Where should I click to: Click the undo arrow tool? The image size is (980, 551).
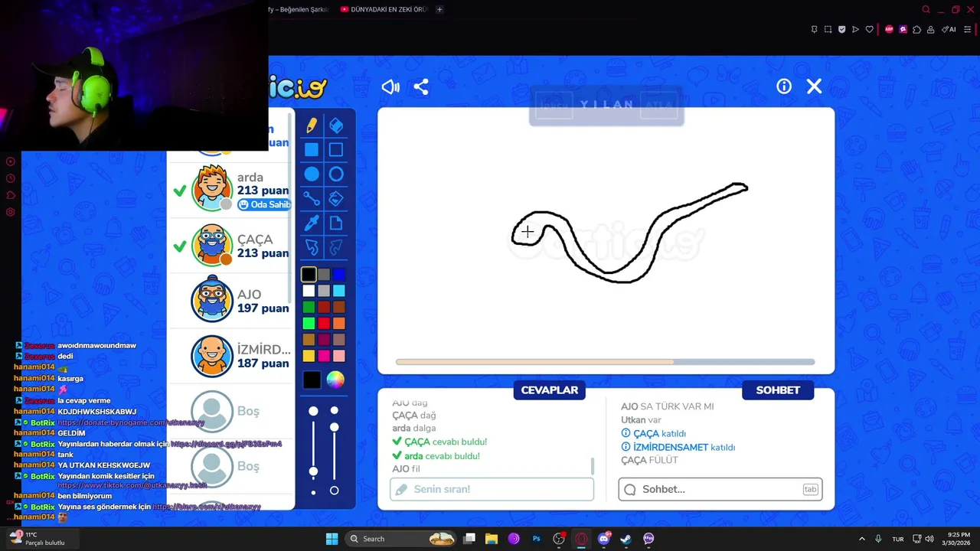312,247
